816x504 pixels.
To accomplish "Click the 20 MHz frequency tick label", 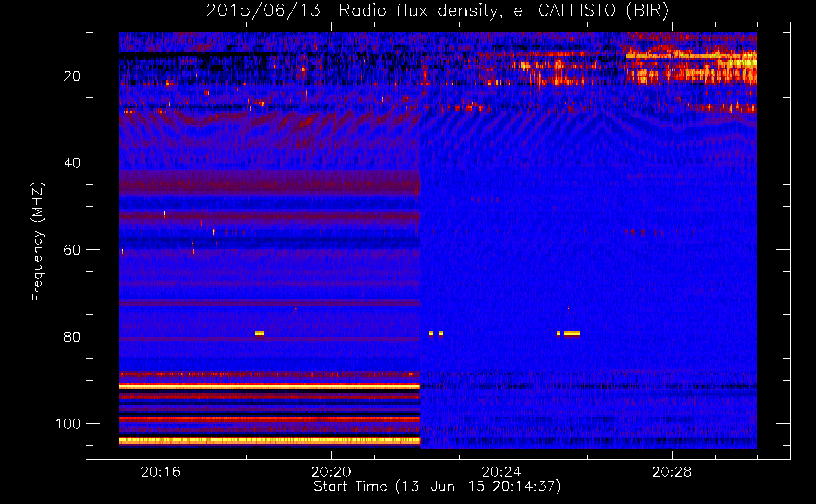I will 72,76.
